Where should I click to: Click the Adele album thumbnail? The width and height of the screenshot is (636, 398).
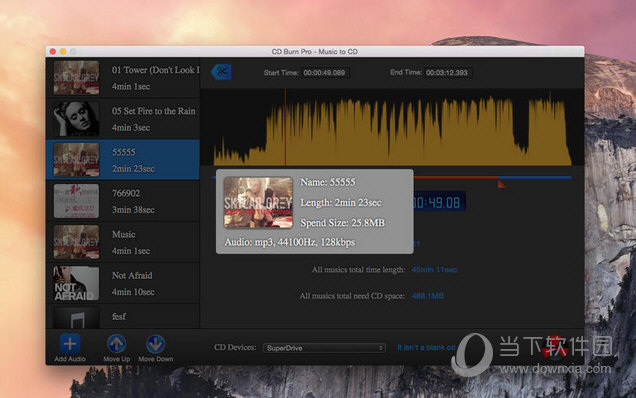point(76,119)
